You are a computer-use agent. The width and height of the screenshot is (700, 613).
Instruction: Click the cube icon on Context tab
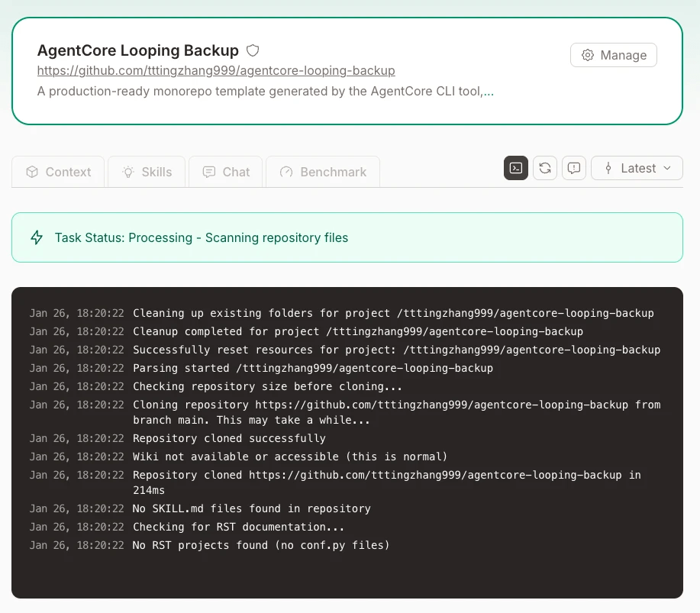tap(32, 172)
